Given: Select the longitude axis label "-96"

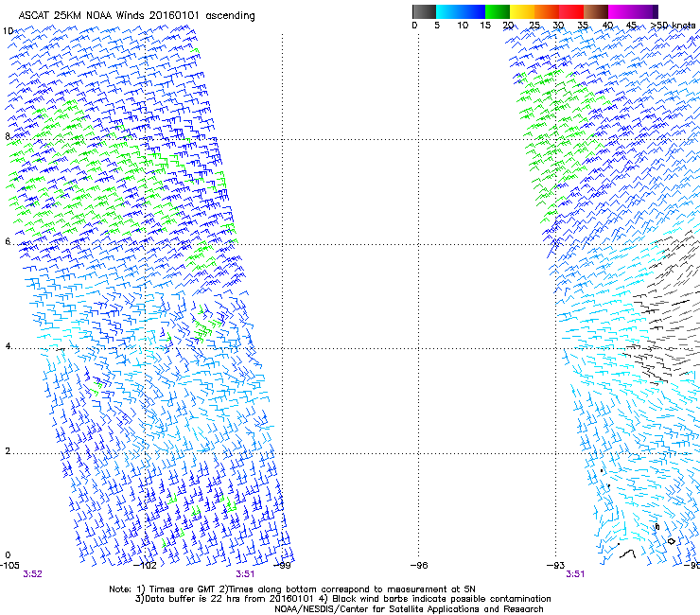Looking at the screenshot, I should click(x=419, y=566).
